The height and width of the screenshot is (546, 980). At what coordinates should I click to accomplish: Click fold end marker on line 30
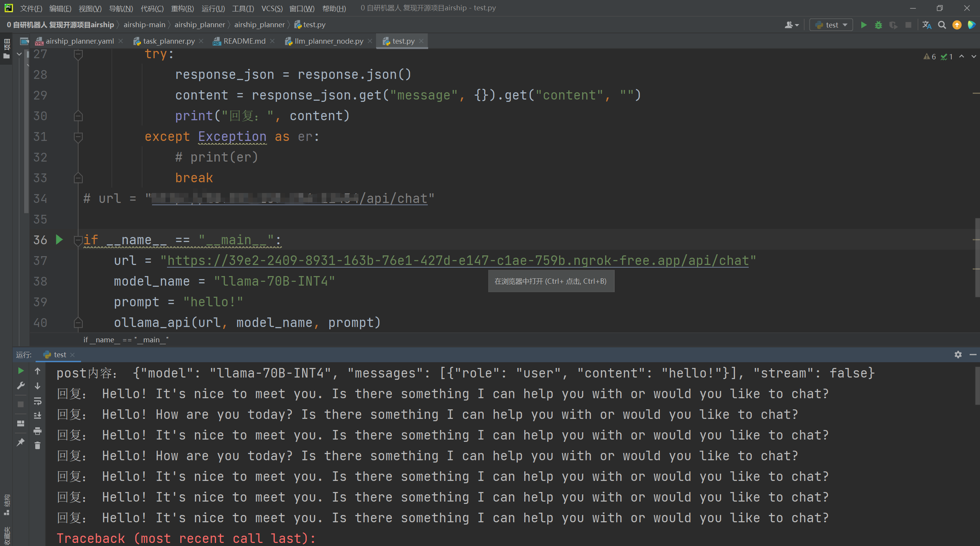(78, 116)
